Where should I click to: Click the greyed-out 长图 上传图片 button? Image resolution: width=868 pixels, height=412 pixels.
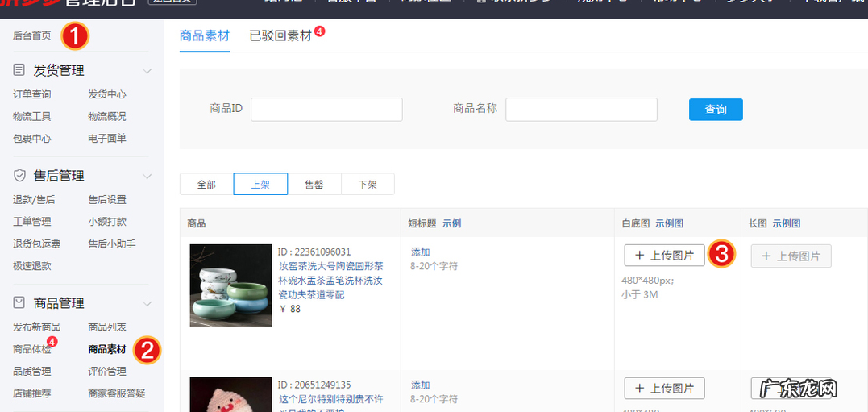[x=791, y=256]
